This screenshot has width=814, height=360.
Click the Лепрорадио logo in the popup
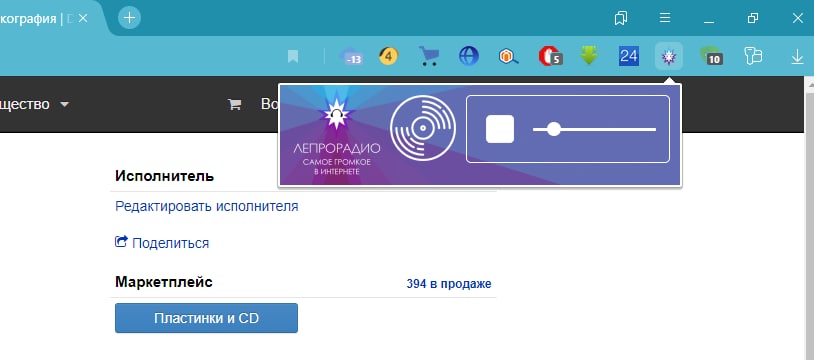336,136
